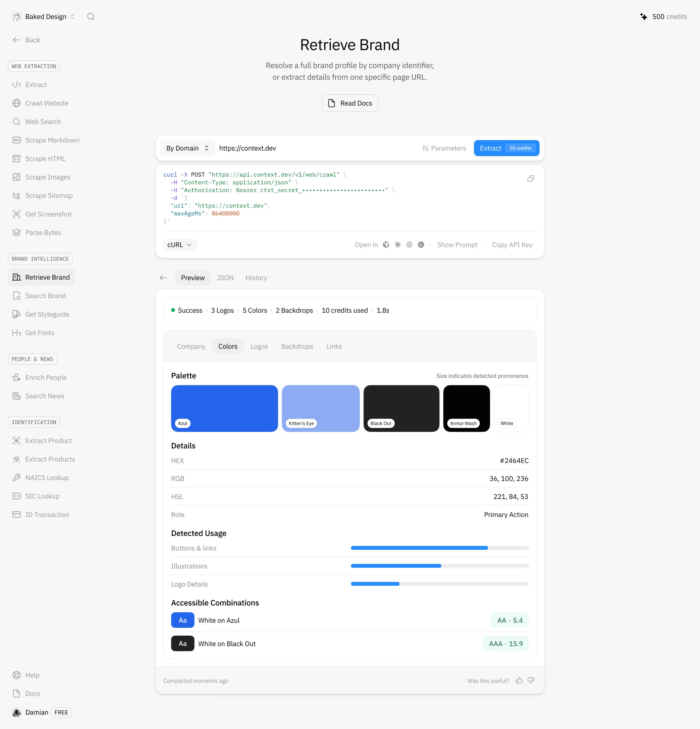Click the thumbs up feedback icon
The width and height of the screenshot is (700, 729).
(x=519, y=680)
